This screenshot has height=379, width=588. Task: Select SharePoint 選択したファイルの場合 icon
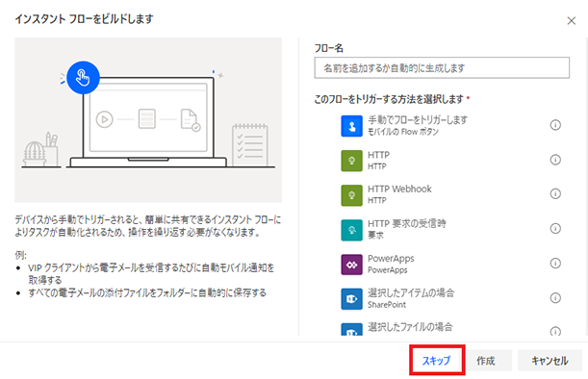point(351,329)
